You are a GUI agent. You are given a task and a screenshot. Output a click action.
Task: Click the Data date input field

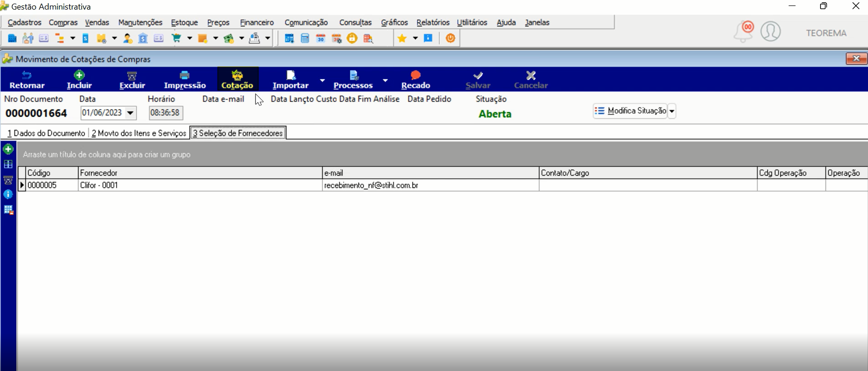point(103,113)
